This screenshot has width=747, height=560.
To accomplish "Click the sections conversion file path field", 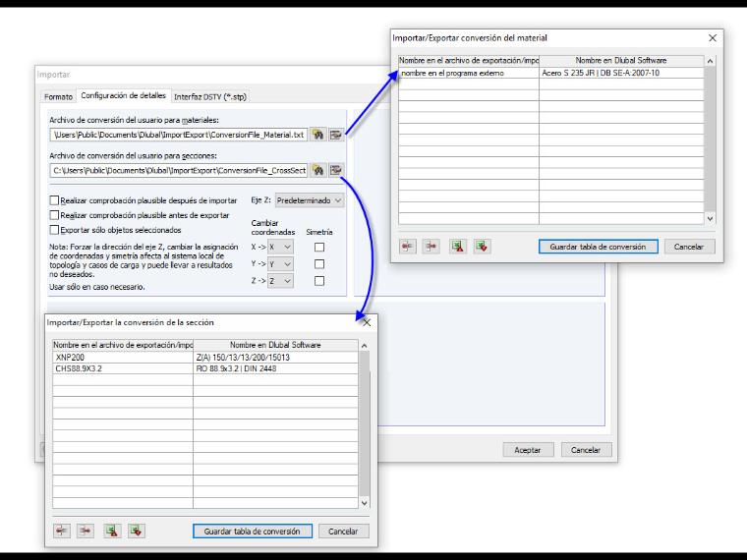I will (179, 170).
